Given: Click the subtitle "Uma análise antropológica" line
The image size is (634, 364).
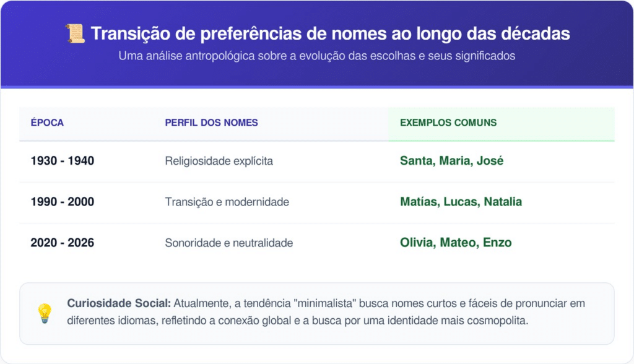Looking at the screenshot, I should (x=317, y=56).
